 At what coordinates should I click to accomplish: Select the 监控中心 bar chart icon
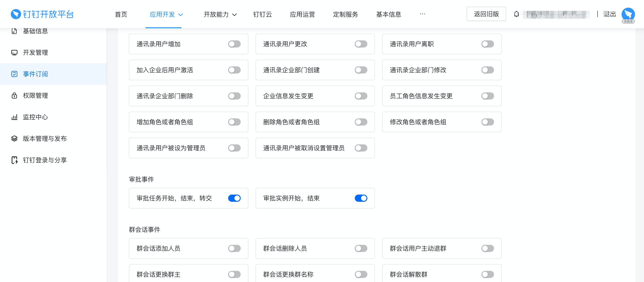coord(14,117)
